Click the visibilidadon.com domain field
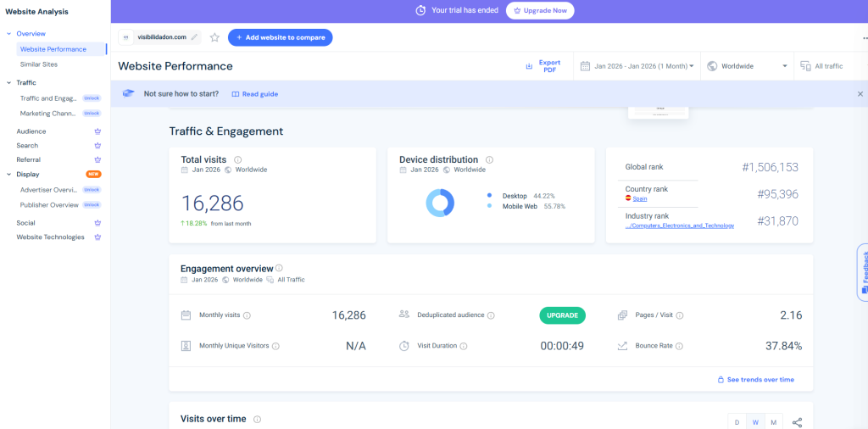The width and height of the screenshot is (868, 429). (159, 37)
